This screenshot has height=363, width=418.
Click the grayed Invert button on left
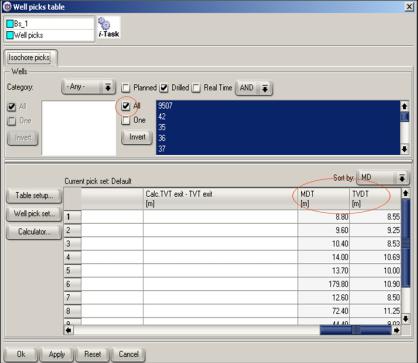(x=23, y=138)
